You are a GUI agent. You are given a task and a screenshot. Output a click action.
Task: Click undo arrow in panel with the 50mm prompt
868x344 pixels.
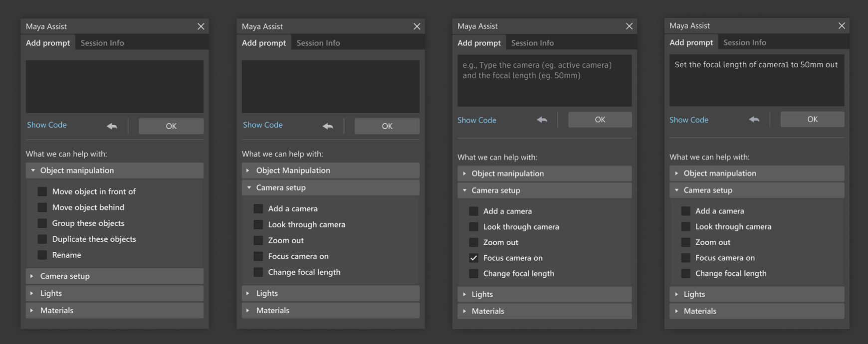[754, 119]
